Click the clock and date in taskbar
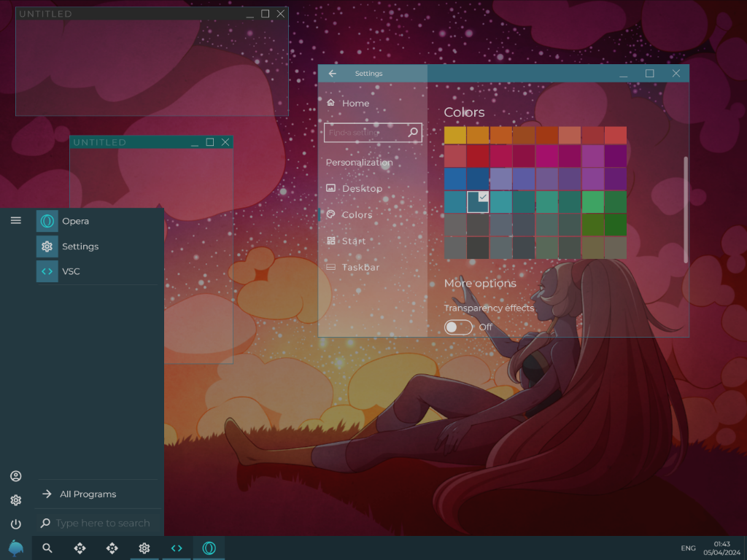 pyautogui.click(x=721, y=548)
